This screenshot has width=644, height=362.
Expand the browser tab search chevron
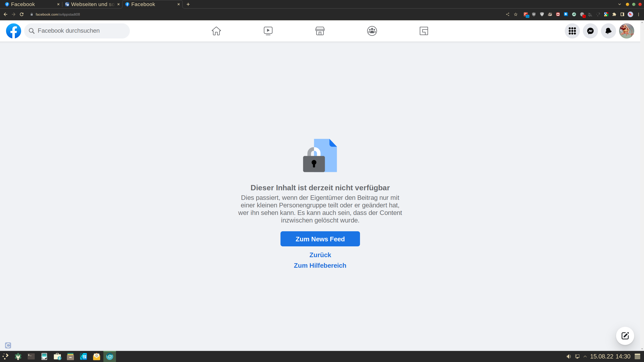tap(620, 4)
